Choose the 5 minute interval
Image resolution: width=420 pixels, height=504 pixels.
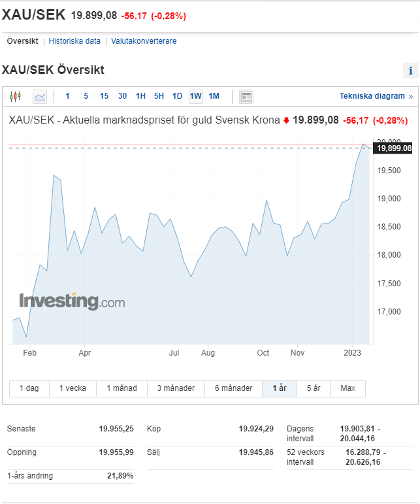(86, 97)
